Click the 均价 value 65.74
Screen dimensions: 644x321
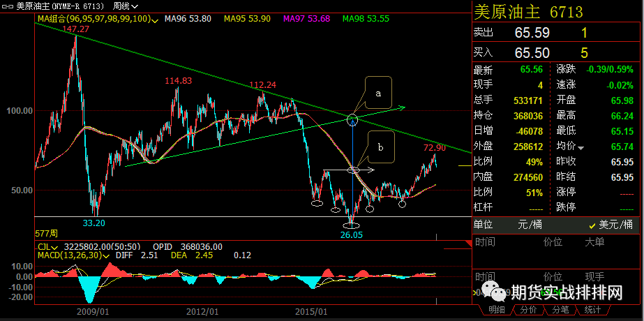(x=622, y=147)
